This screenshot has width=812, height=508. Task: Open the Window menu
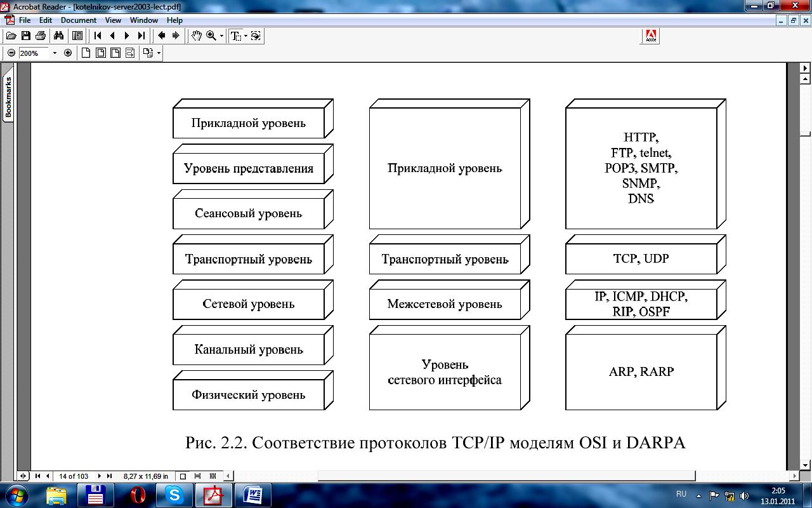[144, 20]
